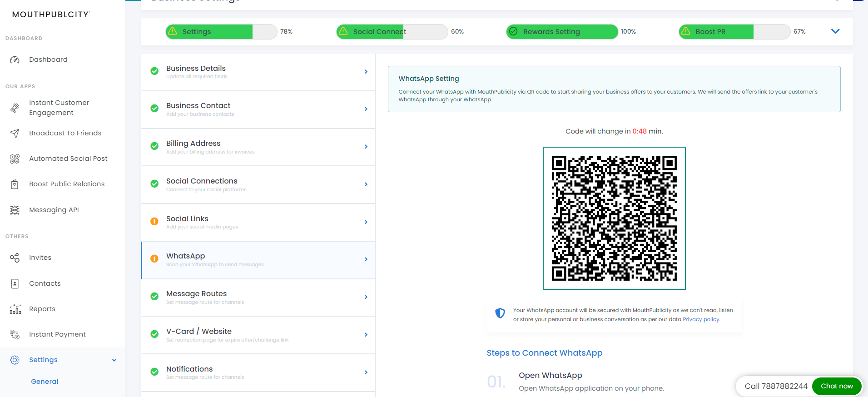
Task: Click green check icon beside Business Details
Action: [x=154, y=71]
